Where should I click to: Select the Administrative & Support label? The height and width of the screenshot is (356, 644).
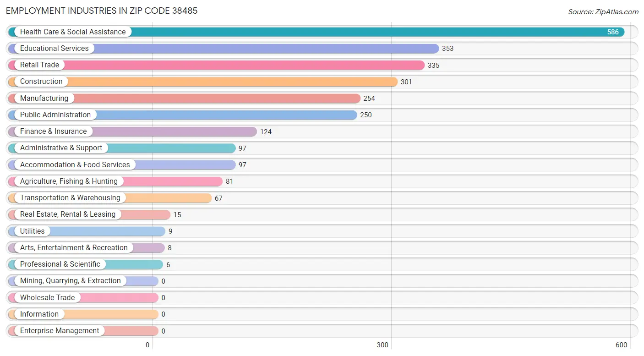click(x=61, y=148)
